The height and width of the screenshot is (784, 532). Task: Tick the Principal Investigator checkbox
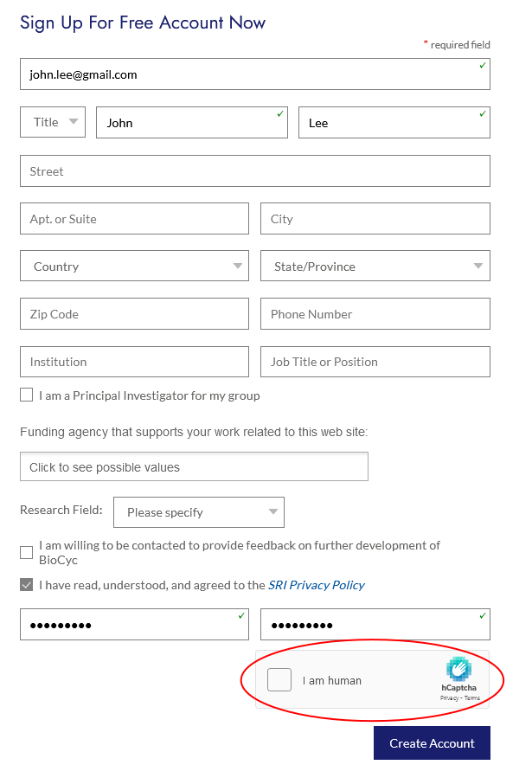click(x=27, y=395)
